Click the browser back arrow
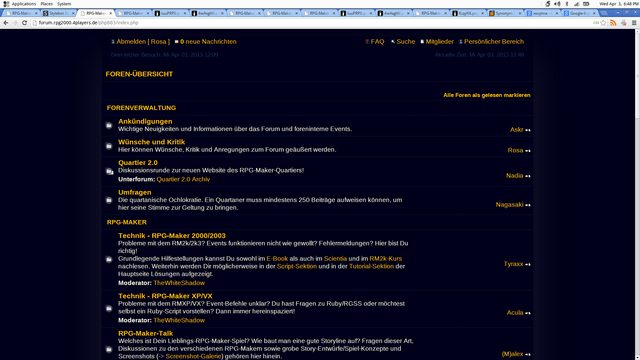The height and width of the screenshot is (360, 640). click(6, 23)
